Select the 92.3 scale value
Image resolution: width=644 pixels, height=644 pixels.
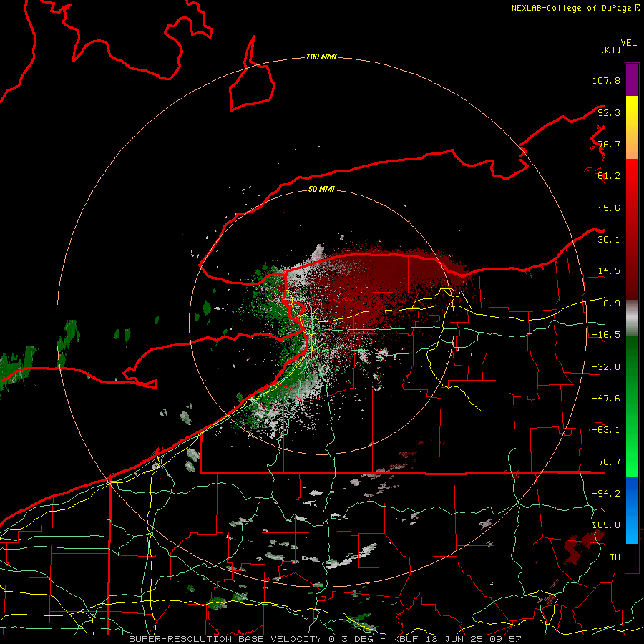pyautogui.click(x=609, y=112)
